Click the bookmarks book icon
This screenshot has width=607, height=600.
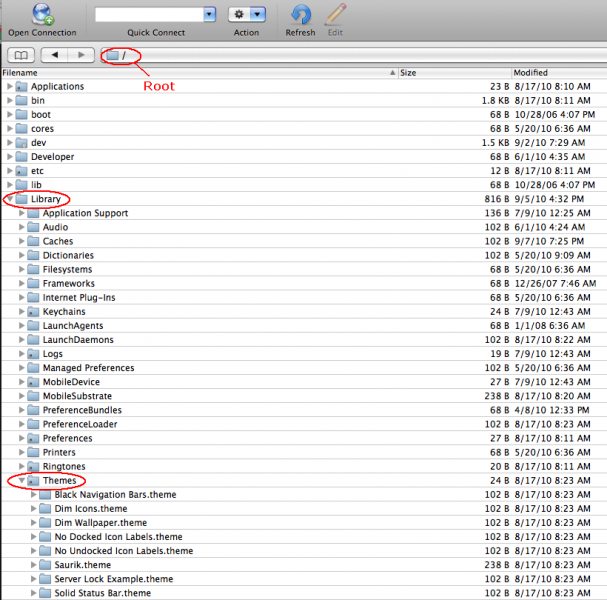coord(20,55)
